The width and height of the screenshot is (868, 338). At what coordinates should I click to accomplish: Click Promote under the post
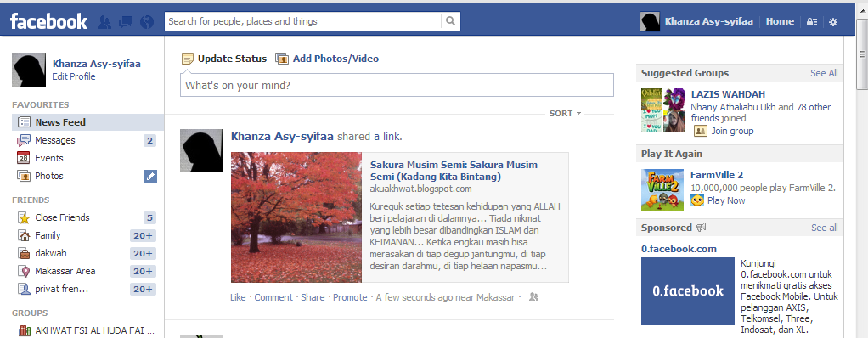(x=350, y=297)
